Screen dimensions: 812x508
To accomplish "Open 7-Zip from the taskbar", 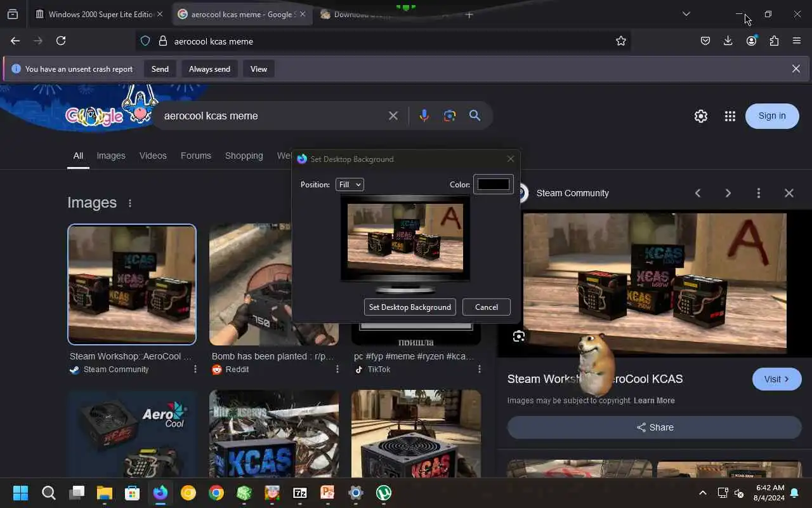I will tap(300, 493).
